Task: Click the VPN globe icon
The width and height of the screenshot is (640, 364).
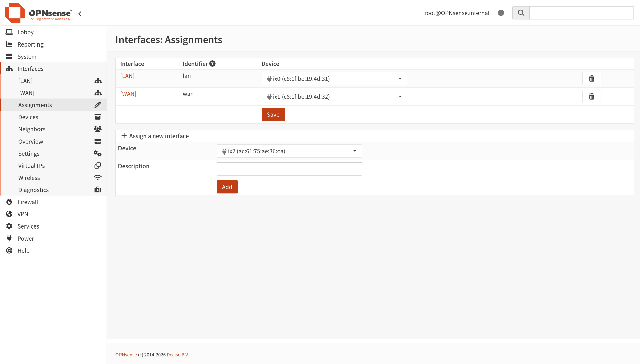Action: coord(9,214)
